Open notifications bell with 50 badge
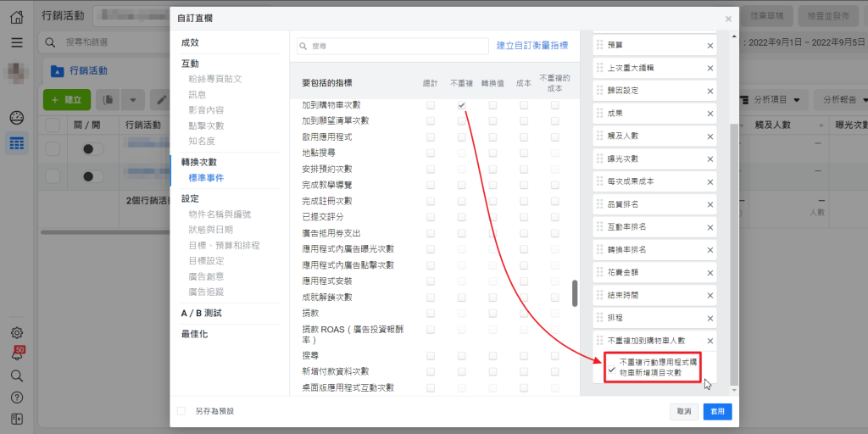This screenshot has height=434, width=868. point(17,354)
